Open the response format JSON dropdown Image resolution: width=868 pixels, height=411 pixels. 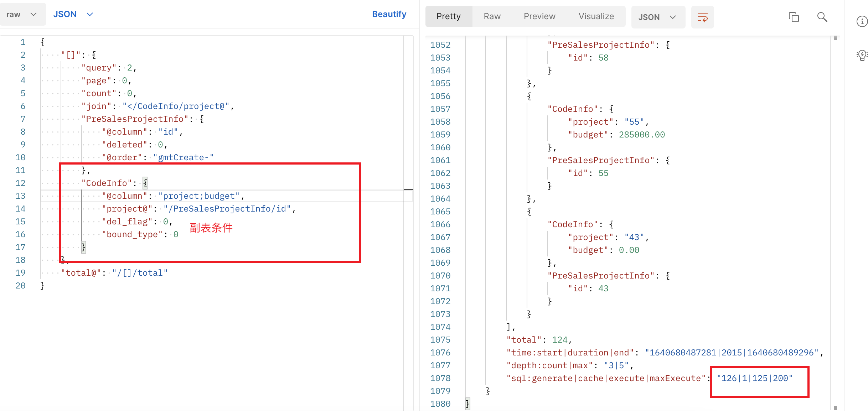pyautogui.click(x=657, y=17)
